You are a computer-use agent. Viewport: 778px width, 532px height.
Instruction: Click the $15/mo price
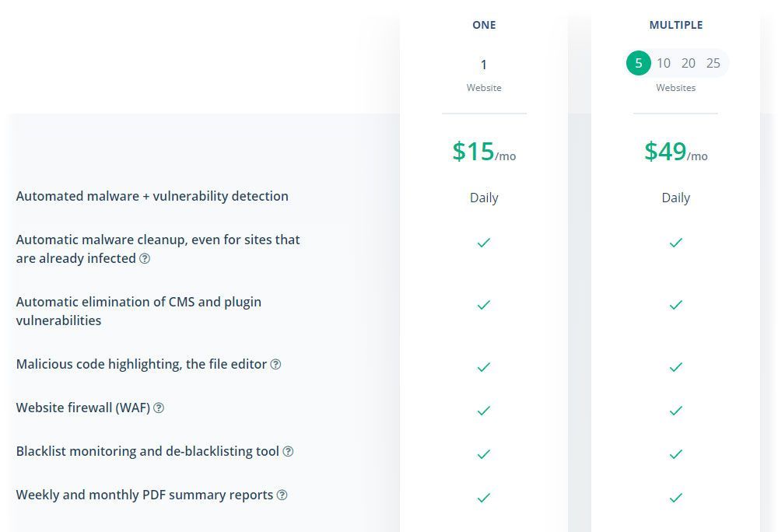(x=484, y=152)
